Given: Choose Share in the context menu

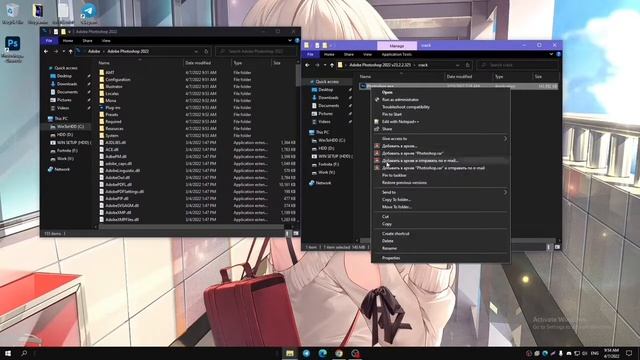Looking at the screenshot, I should pyautogui.click(x=440, y=129).
